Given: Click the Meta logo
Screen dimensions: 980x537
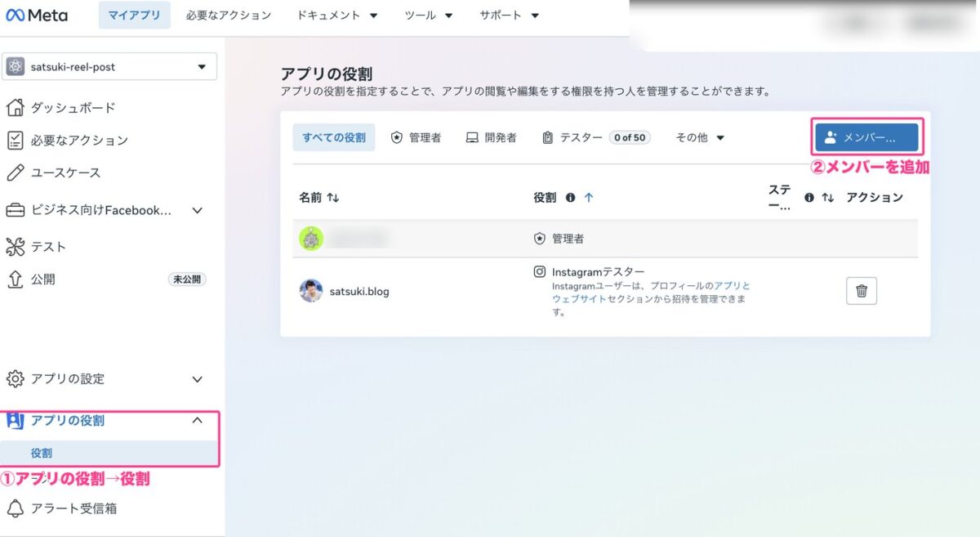Looking at the screenshot, I should 37,16.
